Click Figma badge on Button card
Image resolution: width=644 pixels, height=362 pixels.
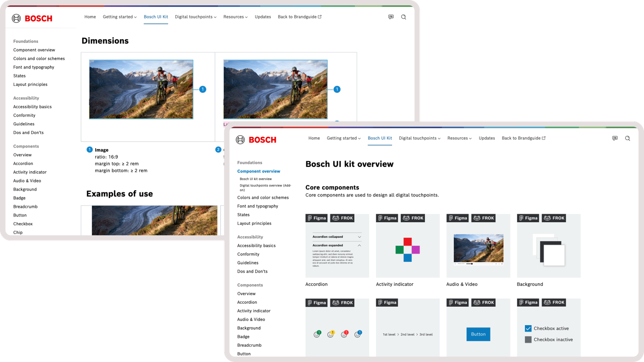[x=458, y=303]
